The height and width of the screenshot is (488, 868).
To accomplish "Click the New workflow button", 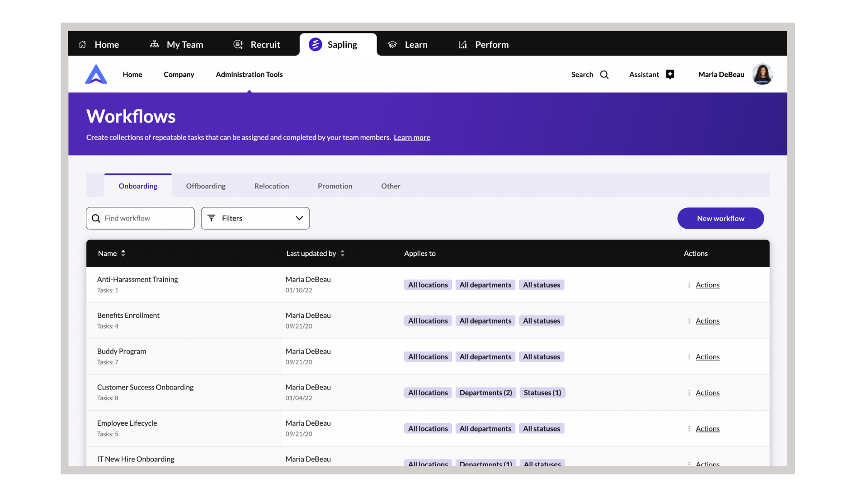I will click(x=720, y=218).
